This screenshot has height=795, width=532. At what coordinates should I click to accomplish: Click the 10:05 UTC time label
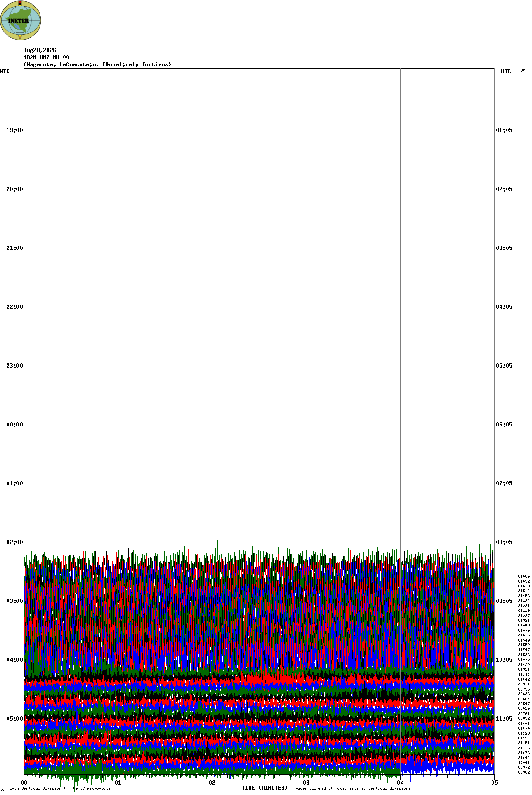coord(504,660)
